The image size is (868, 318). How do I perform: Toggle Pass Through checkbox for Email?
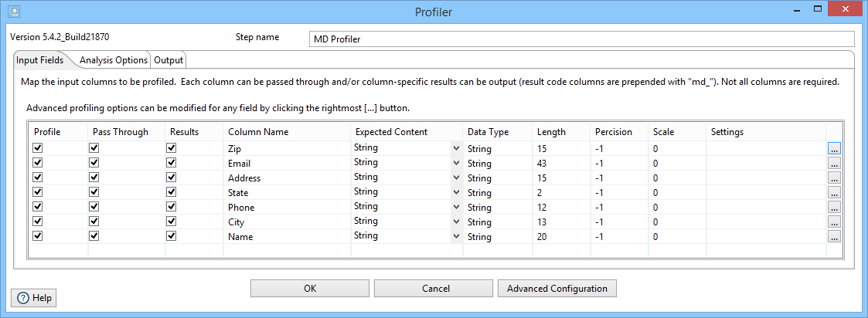click(94, 163)
